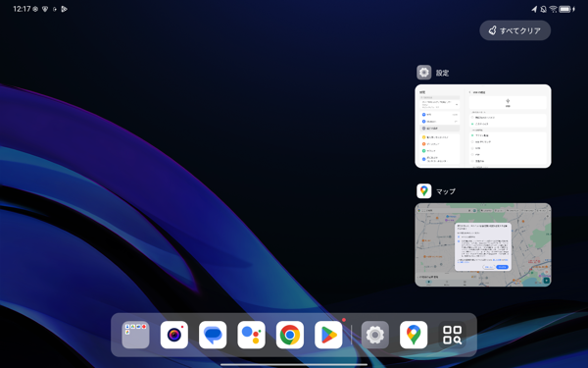Viewport: 588px width, 368px height.
Task: Tap the location arrow icon in status bar
Action: pyautogui.click(x=534, y=9)
